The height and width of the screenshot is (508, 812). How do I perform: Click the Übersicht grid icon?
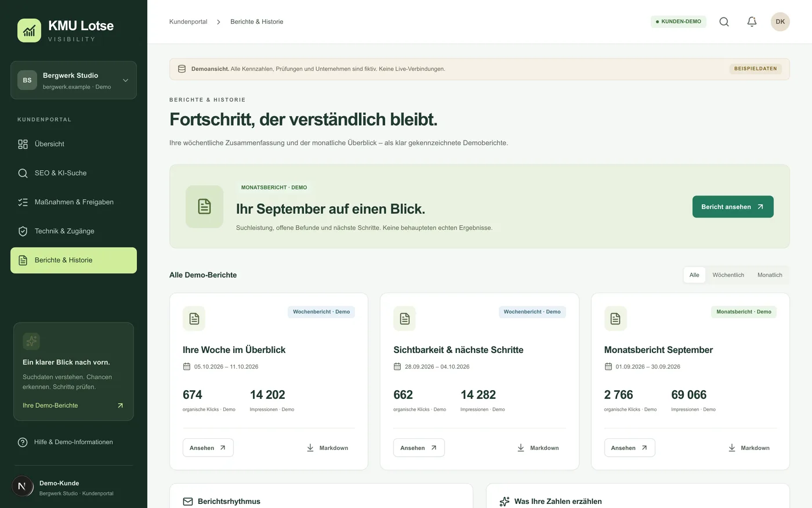click(23, 144)
